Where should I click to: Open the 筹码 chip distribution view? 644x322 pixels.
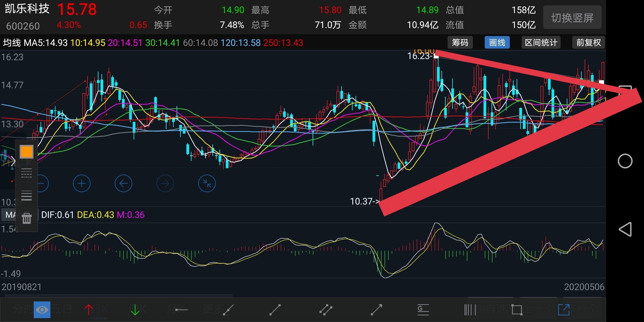(460, 43)
